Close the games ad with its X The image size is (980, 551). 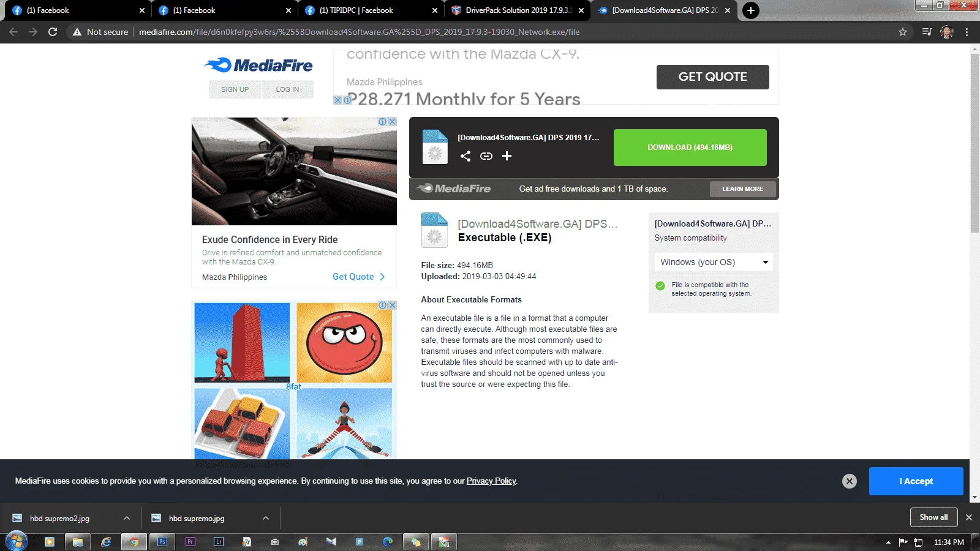[x=393, y=305]
